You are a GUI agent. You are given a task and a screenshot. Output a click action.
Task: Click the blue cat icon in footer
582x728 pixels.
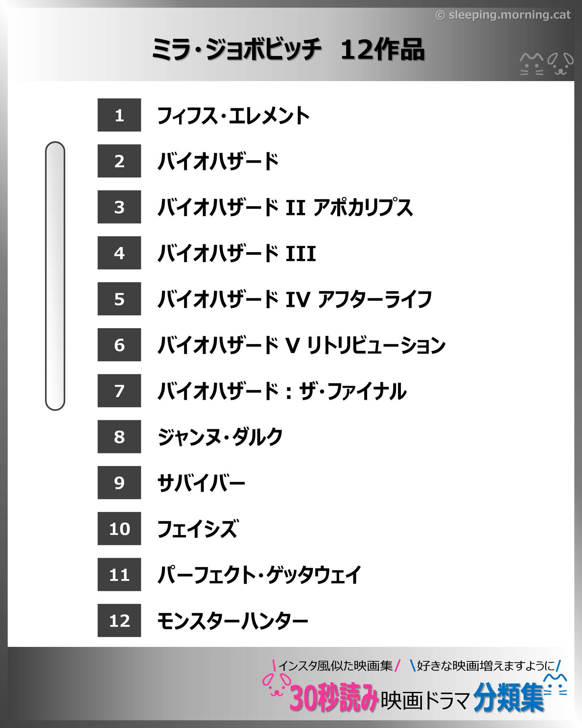(x=555, y=685)
